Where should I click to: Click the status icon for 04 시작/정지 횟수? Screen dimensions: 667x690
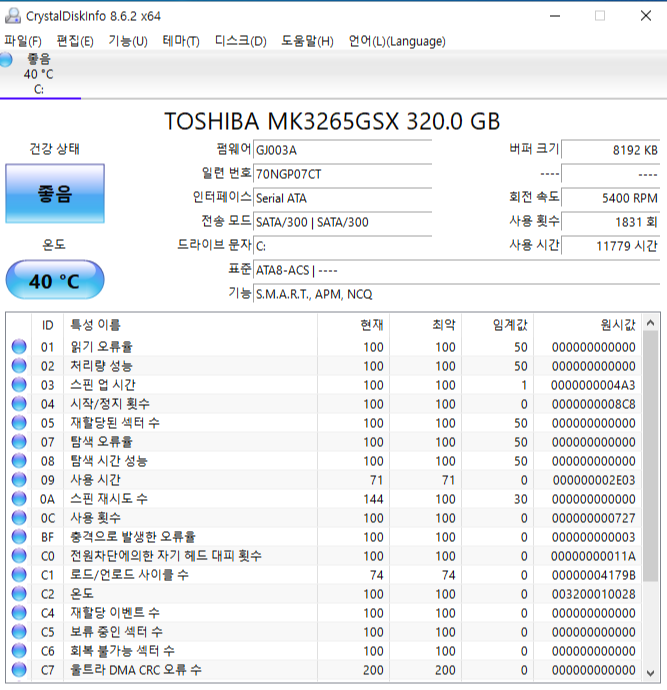coord(19,404)
